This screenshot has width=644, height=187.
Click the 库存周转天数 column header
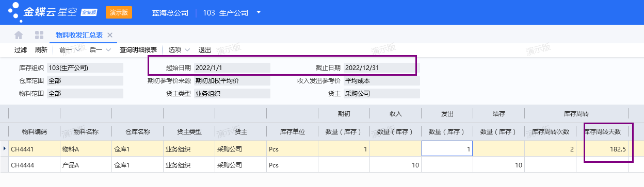(x=602, y=131)
